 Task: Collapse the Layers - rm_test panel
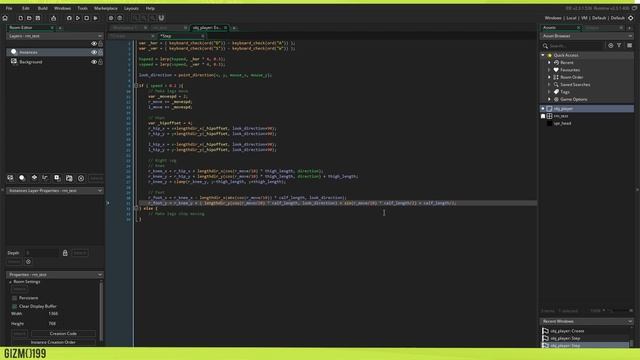tap(100, 36)
